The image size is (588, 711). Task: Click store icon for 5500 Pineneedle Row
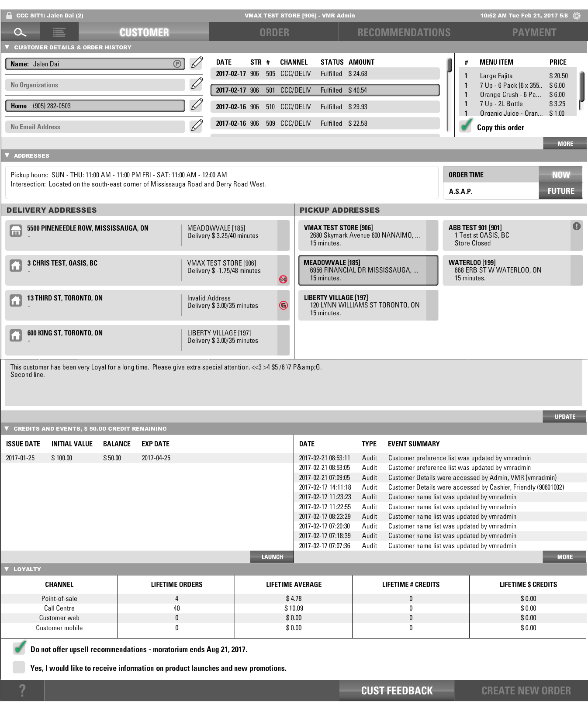[16, 231]
